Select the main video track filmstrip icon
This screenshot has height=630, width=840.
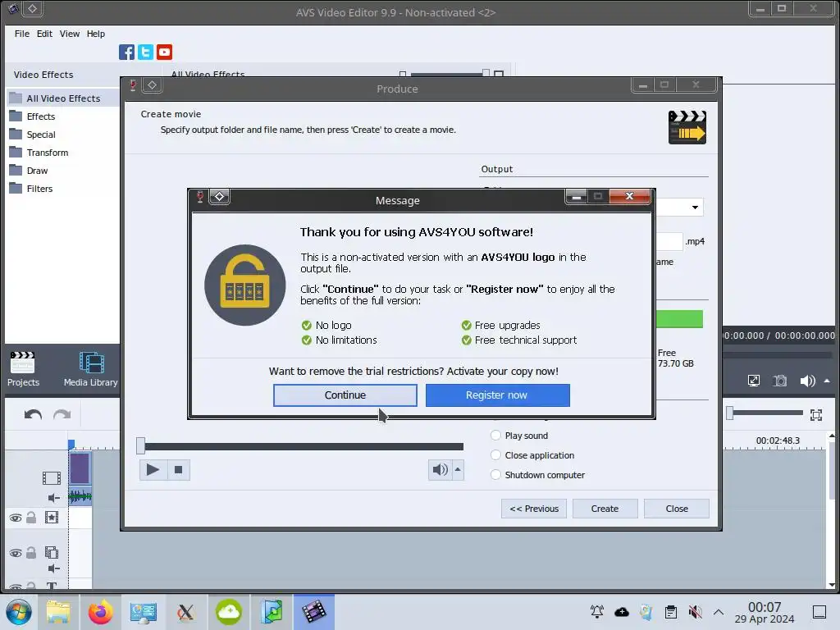click(x=52, y=477)
